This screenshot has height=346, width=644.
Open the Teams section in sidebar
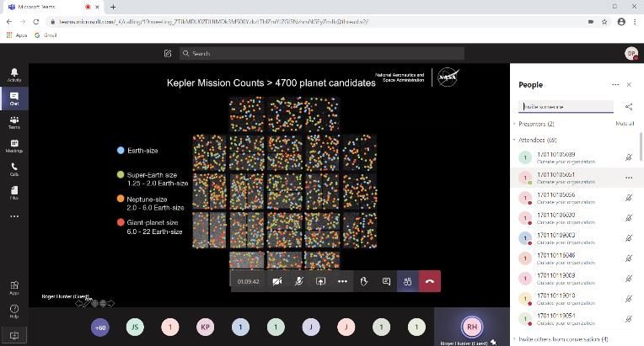click(14, 122)
